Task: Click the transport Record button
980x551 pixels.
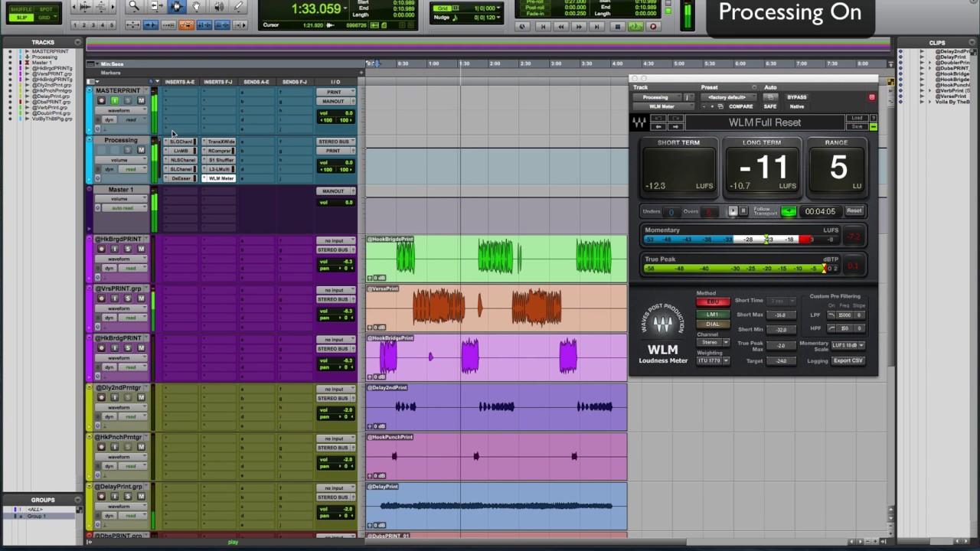Action: (653, 27)
